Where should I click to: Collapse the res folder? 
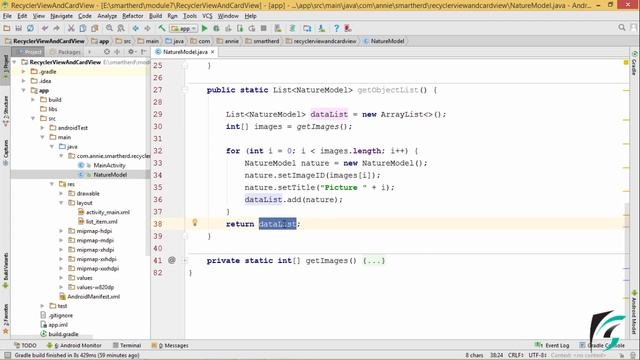52,184
